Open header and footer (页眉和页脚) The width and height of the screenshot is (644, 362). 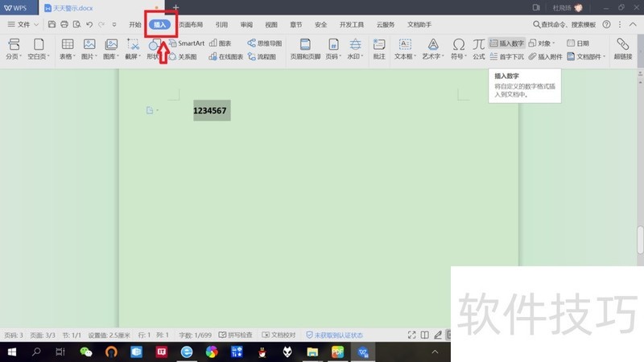click(x=305, y=49)
